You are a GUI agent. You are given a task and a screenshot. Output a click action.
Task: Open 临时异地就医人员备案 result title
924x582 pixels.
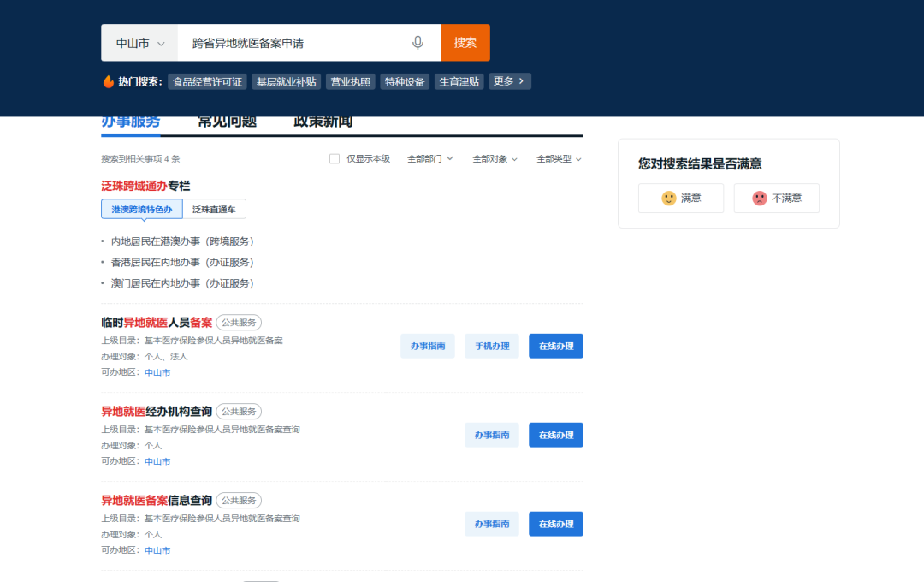(x=157, y=323)
